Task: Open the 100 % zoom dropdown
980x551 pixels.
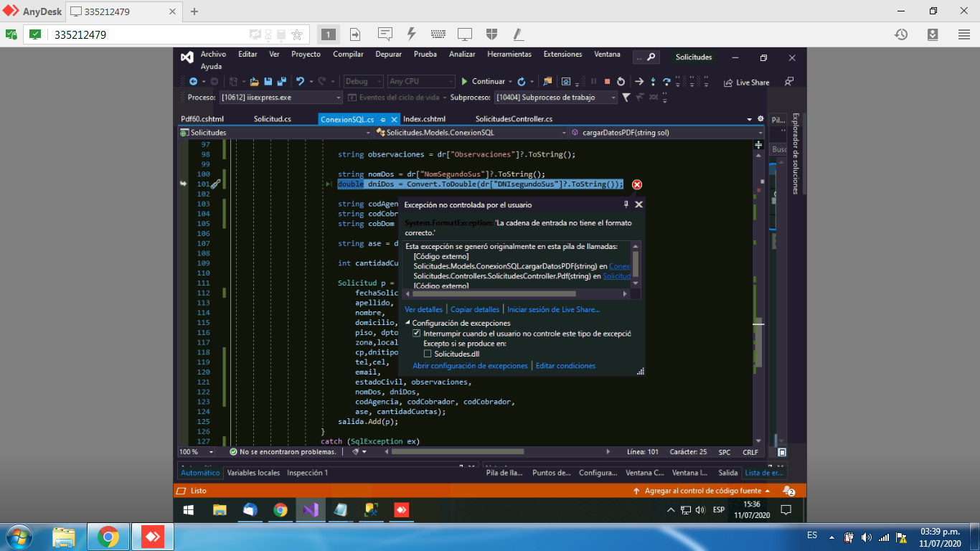Action: (x=197, y=452)
